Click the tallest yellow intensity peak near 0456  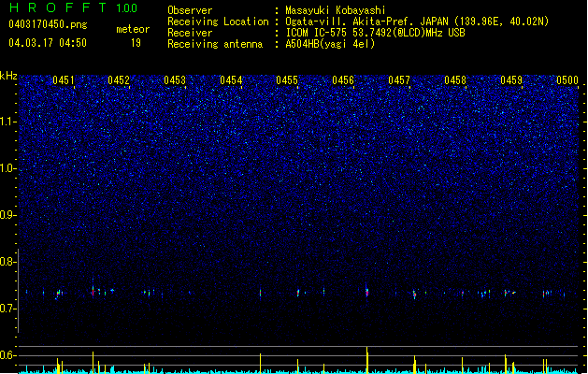coord(367,360)
